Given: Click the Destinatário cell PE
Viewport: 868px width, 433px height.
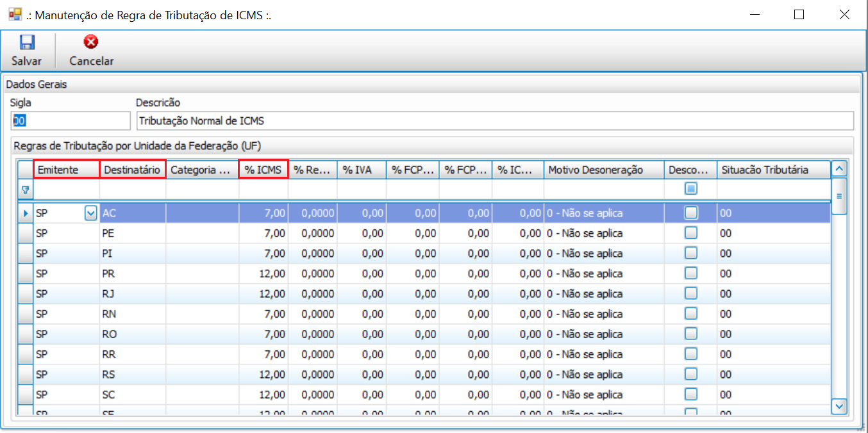Looking at the screenshot, I should click(133, 233).
